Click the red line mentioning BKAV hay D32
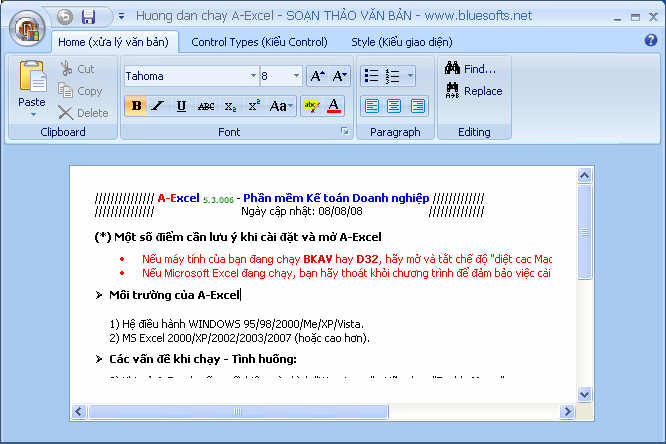Screen dimensions: 666x444 point(347,259)
